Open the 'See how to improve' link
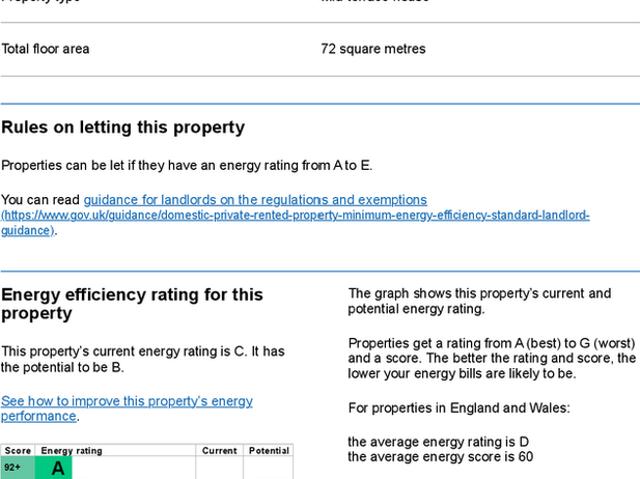The height and width of the screenshot is (479, 640). [127, 401]
